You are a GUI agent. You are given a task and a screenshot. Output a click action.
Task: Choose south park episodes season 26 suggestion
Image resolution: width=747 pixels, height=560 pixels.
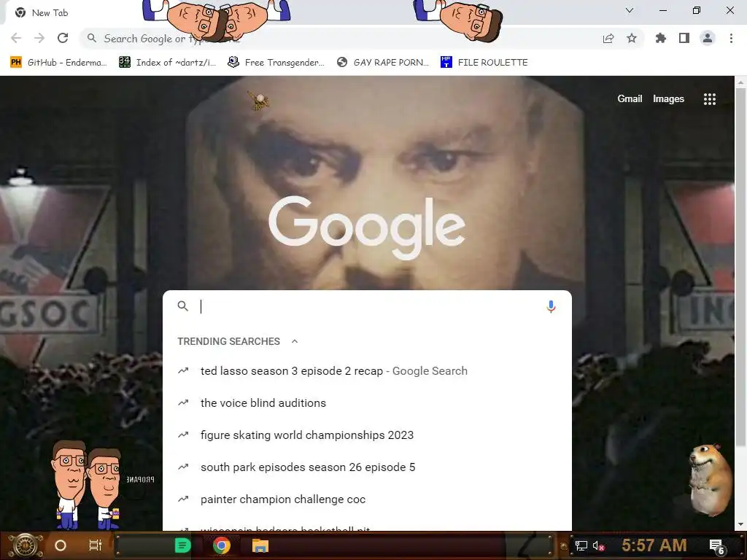[367, 467]
